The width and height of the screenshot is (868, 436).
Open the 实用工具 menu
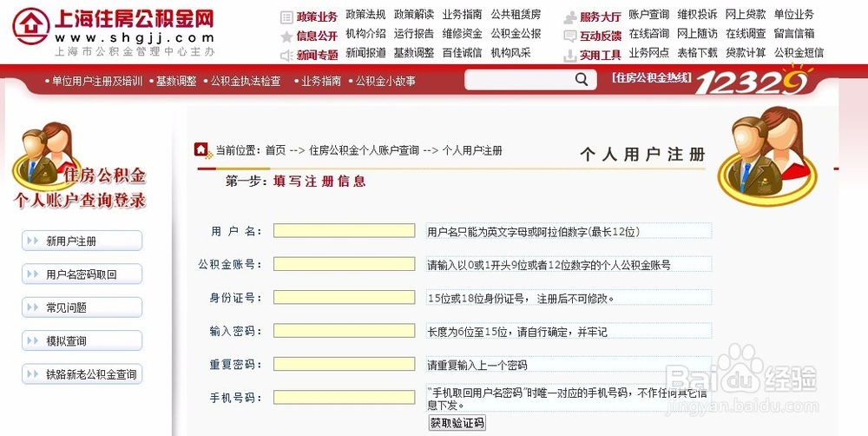(601, 56)
